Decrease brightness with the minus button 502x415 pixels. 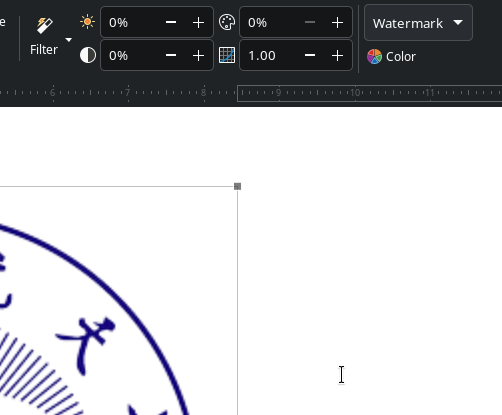[x=171, y=22]
